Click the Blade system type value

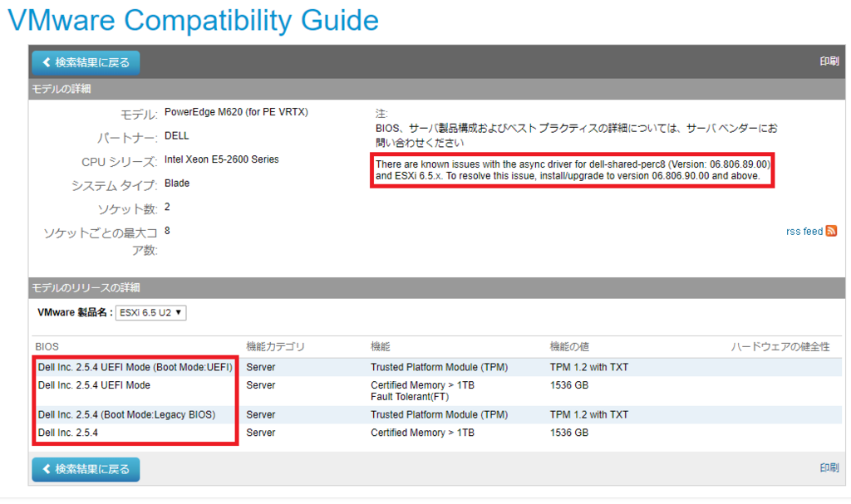pos(177,183)
